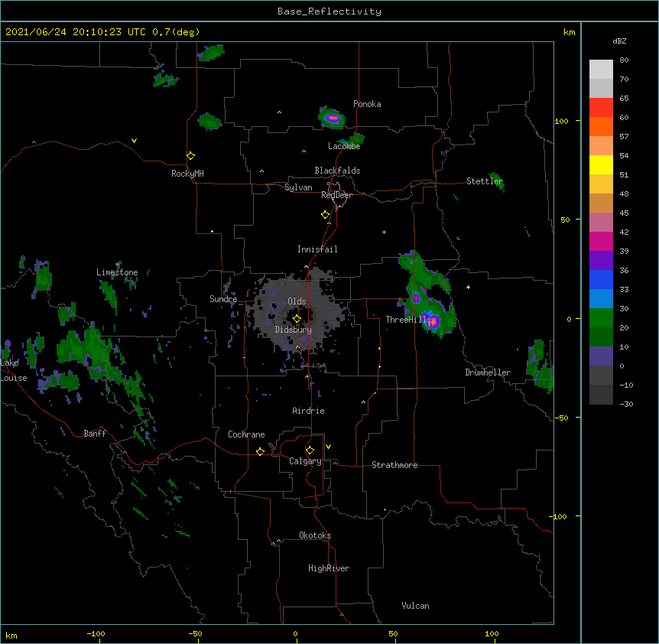659x644 pixels.
Task: Click the Calgary city label
Action: 306,461
